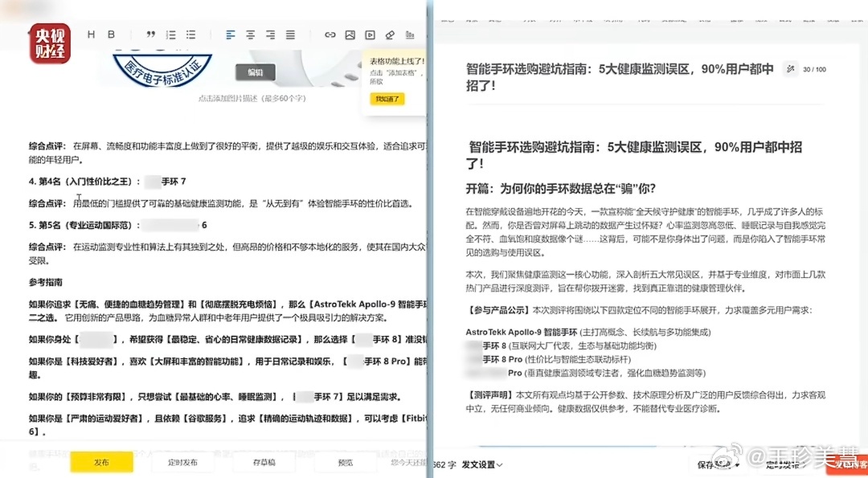
Task: Toggle bold with the B icon
Action: [111, 35]
